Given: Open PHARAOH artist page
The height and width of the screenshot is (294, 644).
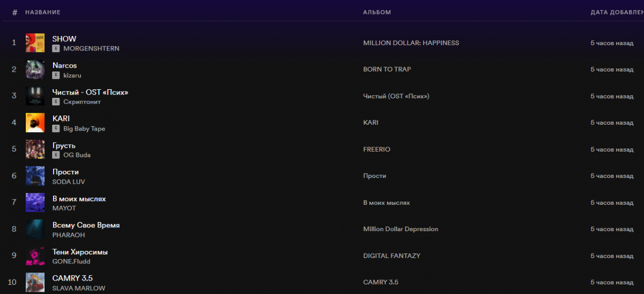Looking at the screenshot, I should click(x=69, y=235).
